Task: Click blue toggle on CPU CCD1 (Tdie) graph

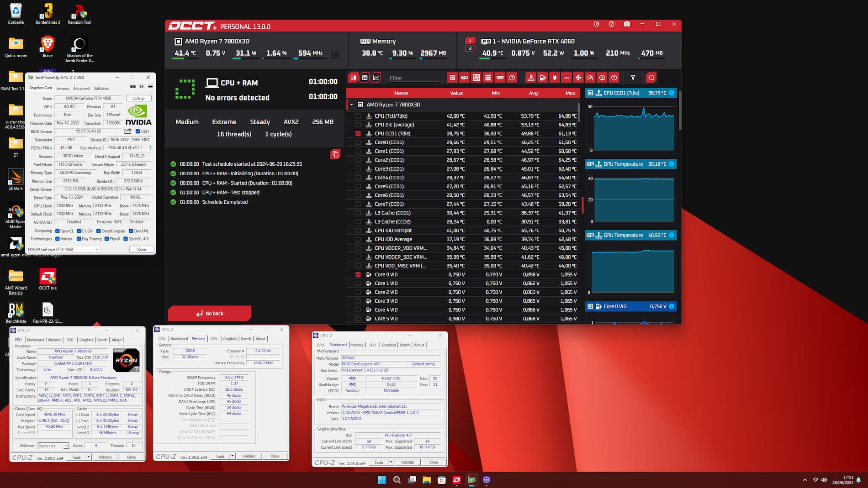Action: tap(672, 93)
